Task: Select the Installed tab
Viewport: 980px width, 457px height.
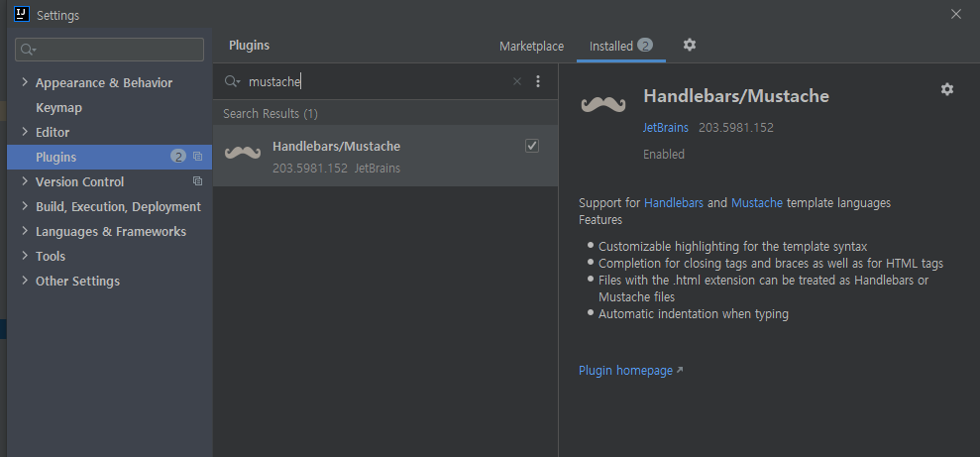Action: pyautogui.click(x=620, y=47)
